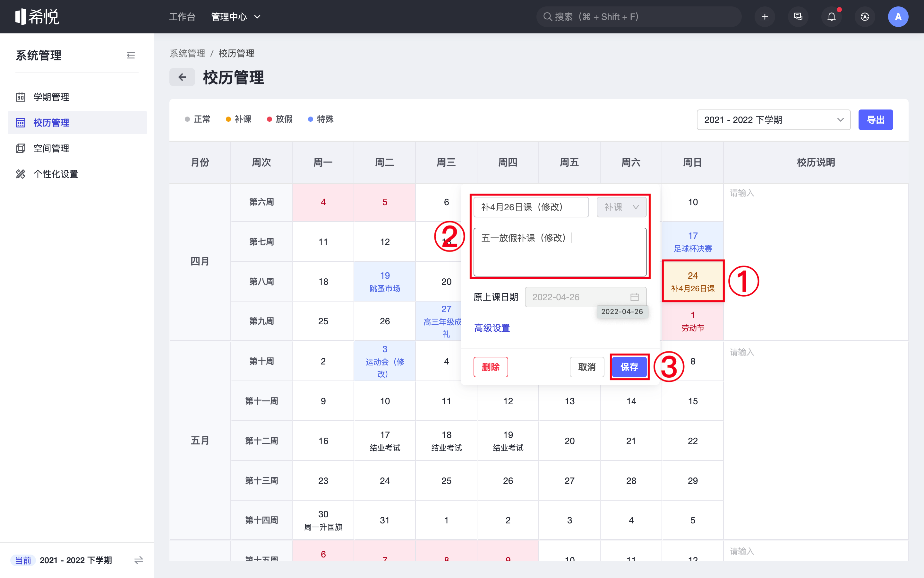
Task: Select red April 5 holiday cell
Action: 384,202
